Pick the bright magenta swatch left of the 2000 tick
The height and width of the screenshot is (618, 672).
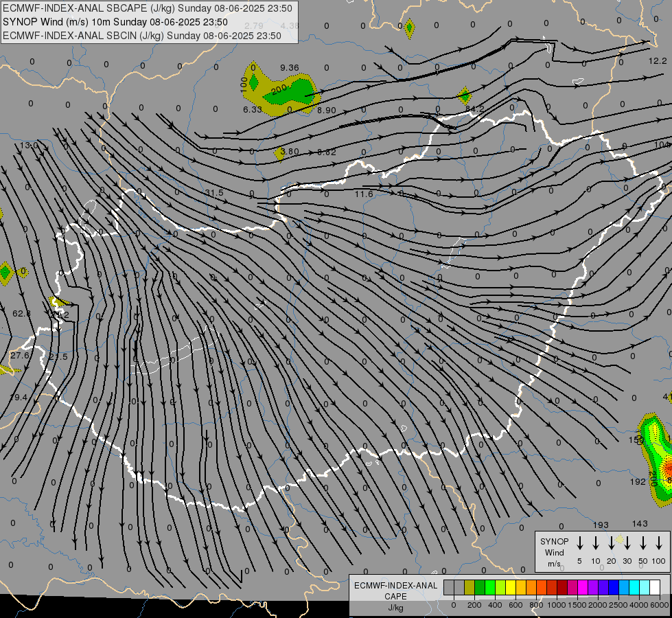583,587
